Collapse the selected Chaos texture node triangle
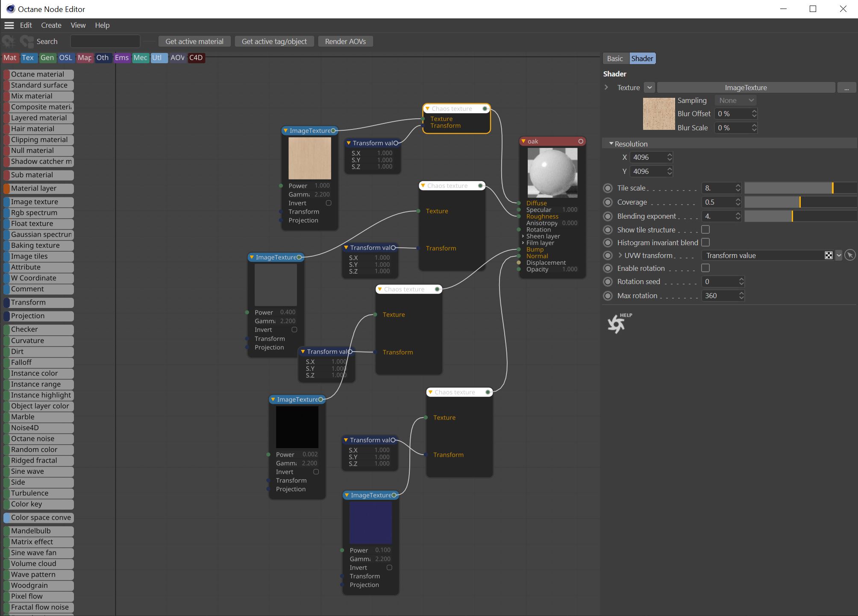858x616 pixels. click(x=427, y=109)
